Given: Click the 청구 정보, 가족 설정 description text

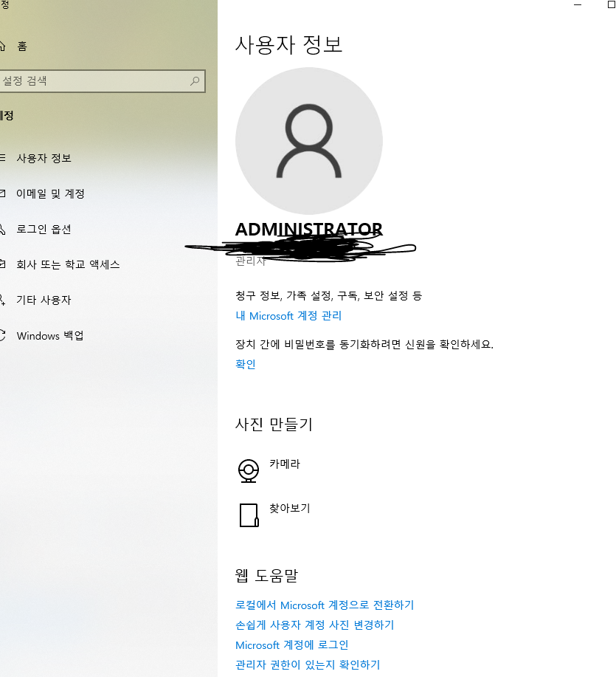Looking at the screenshot, I should [x=329, y=295].
